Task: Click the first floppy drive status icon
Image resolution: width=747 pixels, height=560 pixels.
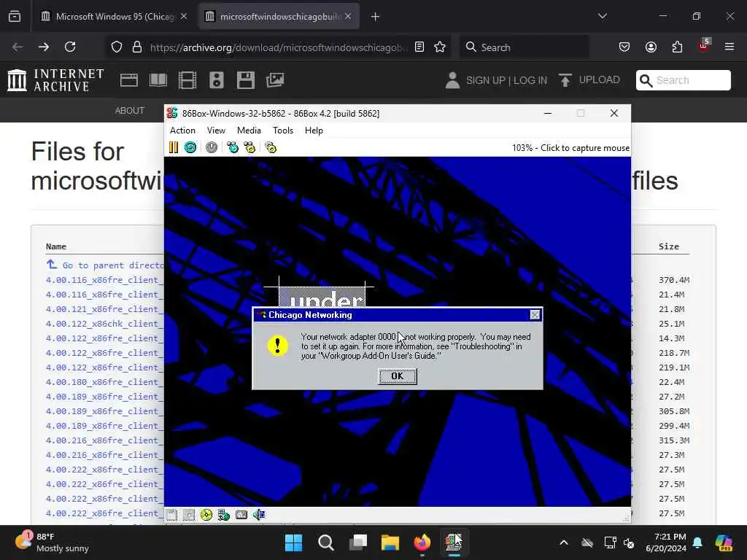Action: pyautogui.click(x=171, y=515)
